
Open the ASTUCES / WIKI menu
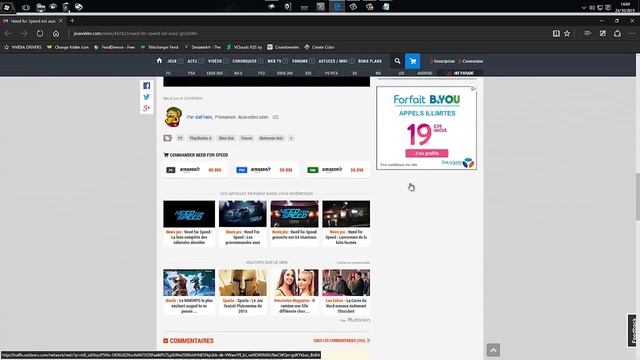(x=333, y=61)
